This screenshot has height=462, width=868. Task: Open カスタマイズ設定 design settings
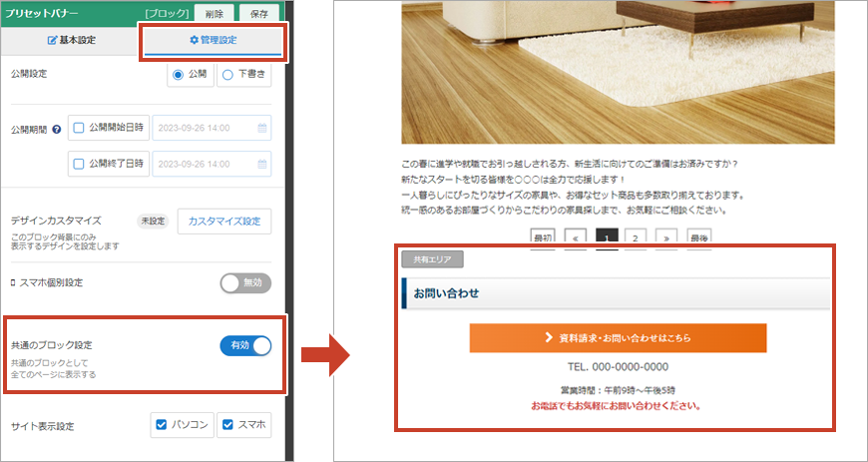tap(223, 222)
